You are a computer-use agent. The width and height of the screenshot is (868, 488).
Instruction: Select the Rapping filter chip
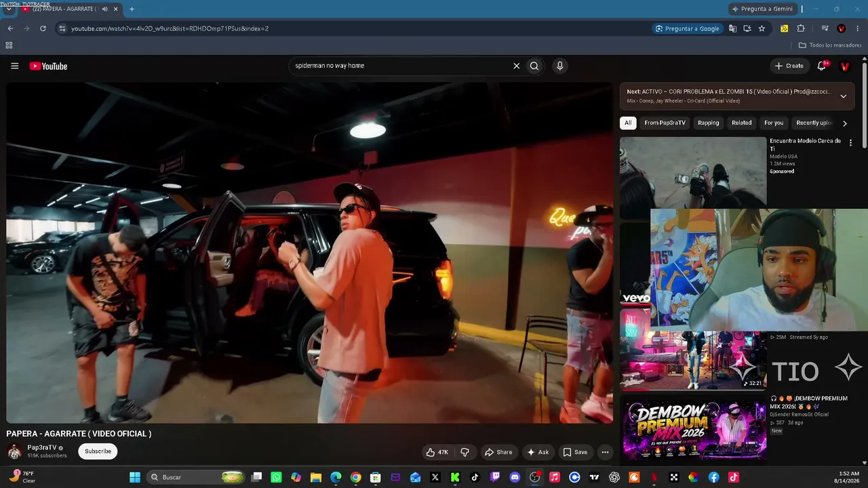click(708, 123)
